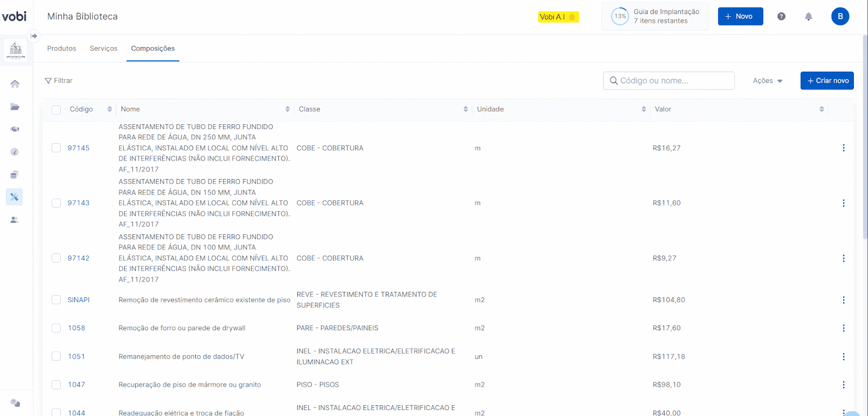Open the SINAPI code link
Viewport: 868px width, 416px height.
click(x=79, y=300)
